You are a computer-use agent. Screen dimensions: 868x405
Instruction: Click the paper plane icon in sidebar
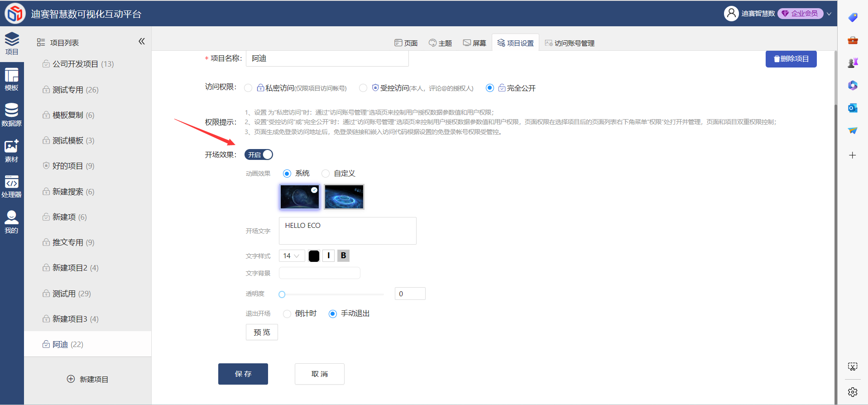pyautogui.click(x=853, y=130)
